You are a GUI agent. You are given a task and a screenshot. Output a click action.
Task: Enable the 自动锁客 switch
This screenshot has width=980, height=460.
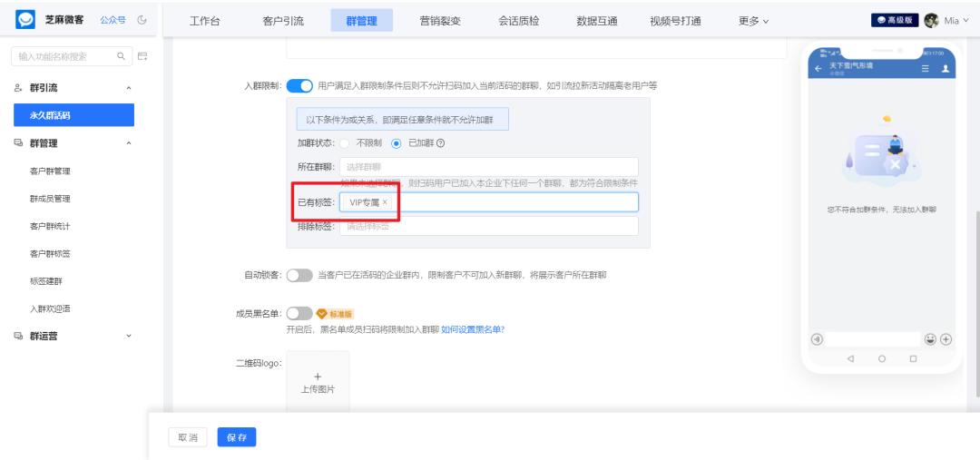299,276
